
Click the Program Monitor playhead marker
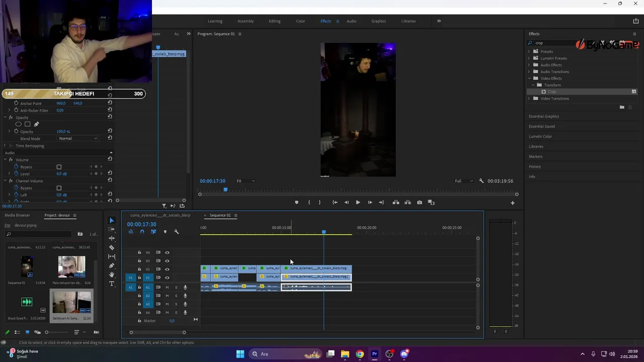tap(225, 190)
